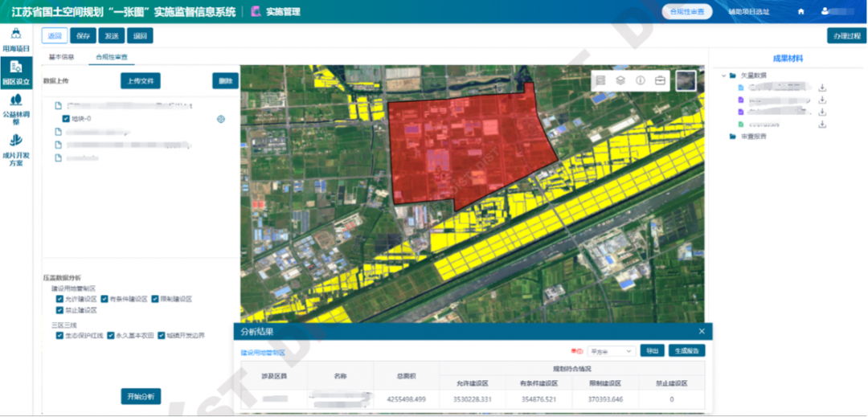Open the 用海项目 sidebar module
This screenshot has height=417, width=868.
point(16,38)
